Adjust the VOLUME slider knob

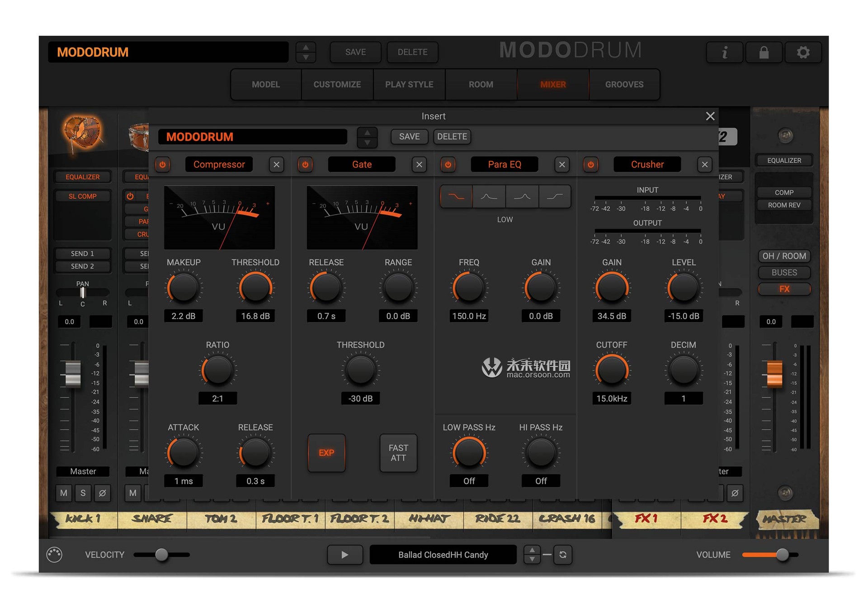[x=782, y=555]
